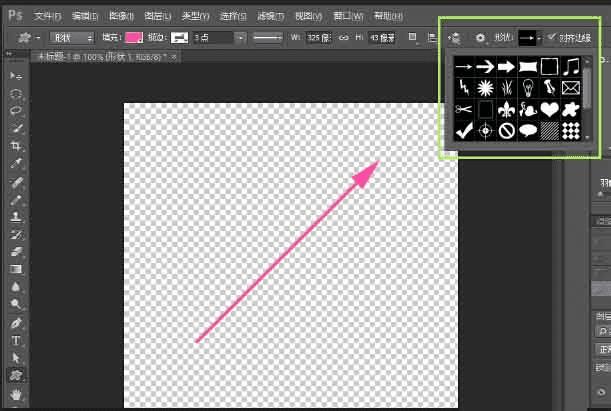Select the Elliptical Marquee tool
This screenshot has width=611, height=411.
point(16,93)
